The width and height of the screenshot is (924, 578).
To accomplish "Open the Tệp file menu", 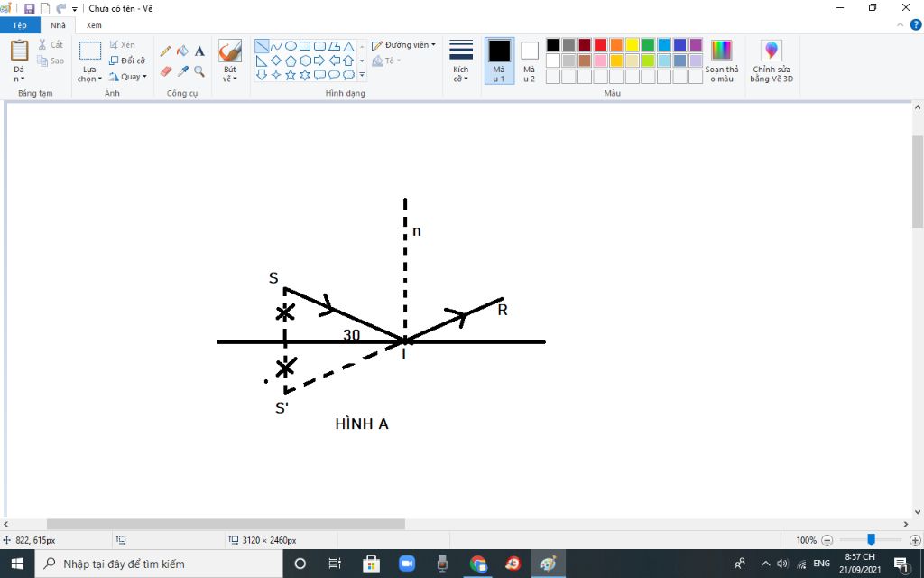I will pyautogui.click(x=20, y=25).
